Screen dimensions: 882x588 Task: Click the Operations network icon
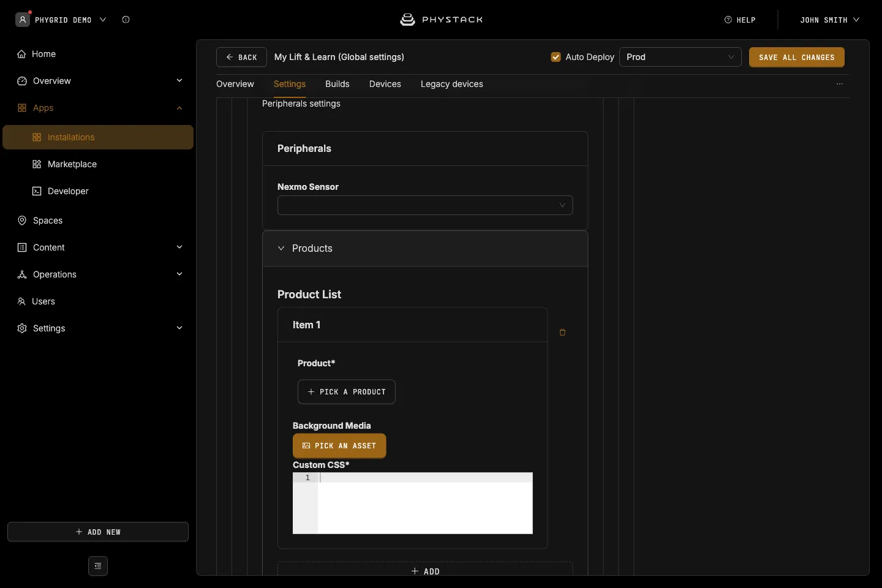(x=22, y=274)
